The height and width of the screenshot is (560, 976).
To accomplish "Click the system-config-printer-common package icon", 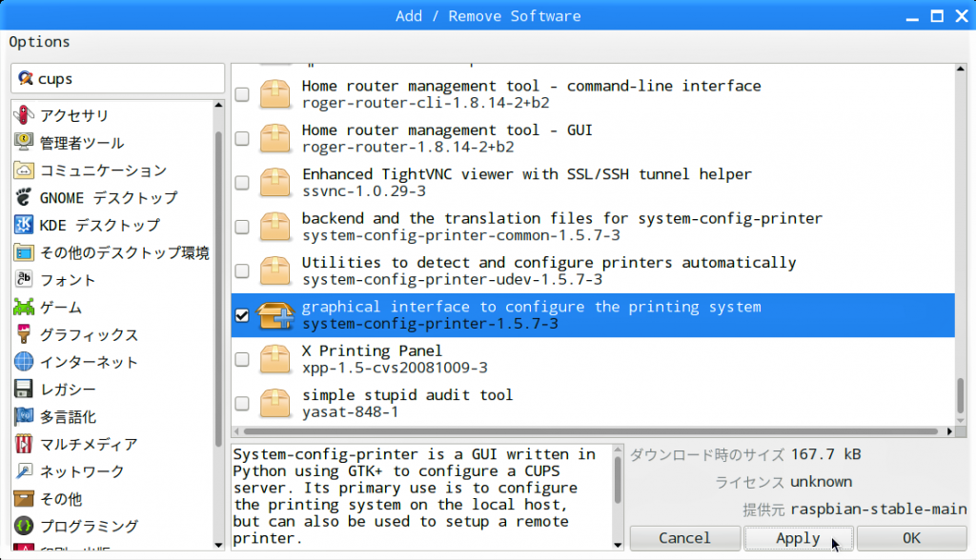I will 274,227.
